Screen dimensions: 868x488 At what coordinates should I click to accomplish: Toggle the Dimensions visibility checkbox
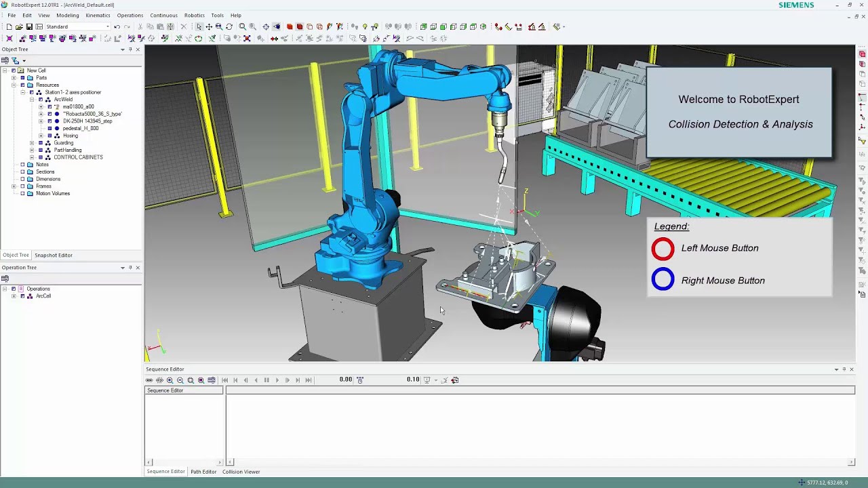tap(22, 179)
